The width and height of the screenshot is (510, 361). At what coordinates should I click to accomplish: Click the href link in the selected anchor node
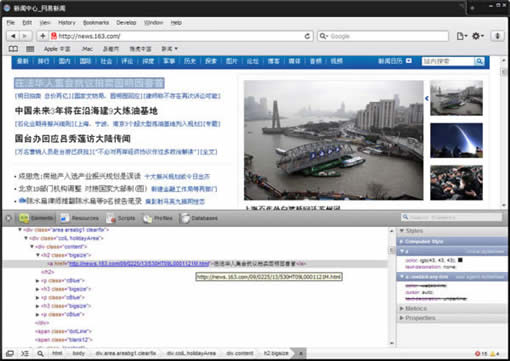click(139, 264)
